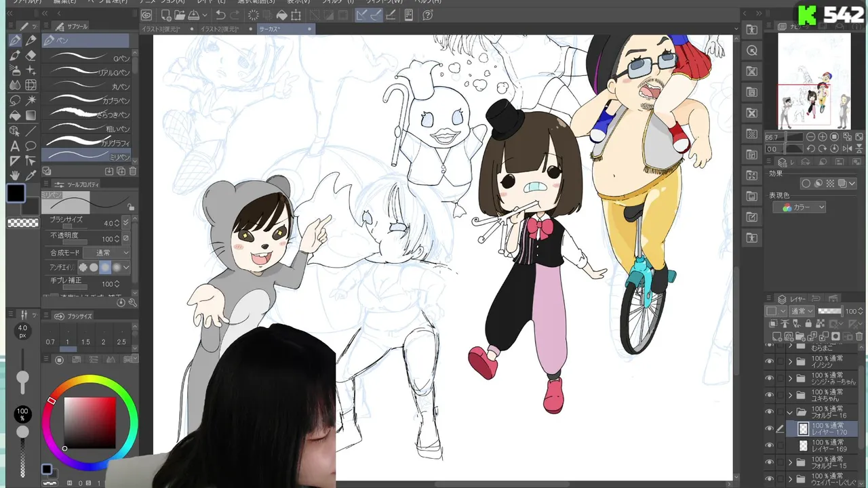The width and height of the screenshot is (868, 488).
Task: Hide the シンジ・みーちゃん folder layer
Action: (x=769, y=378)
